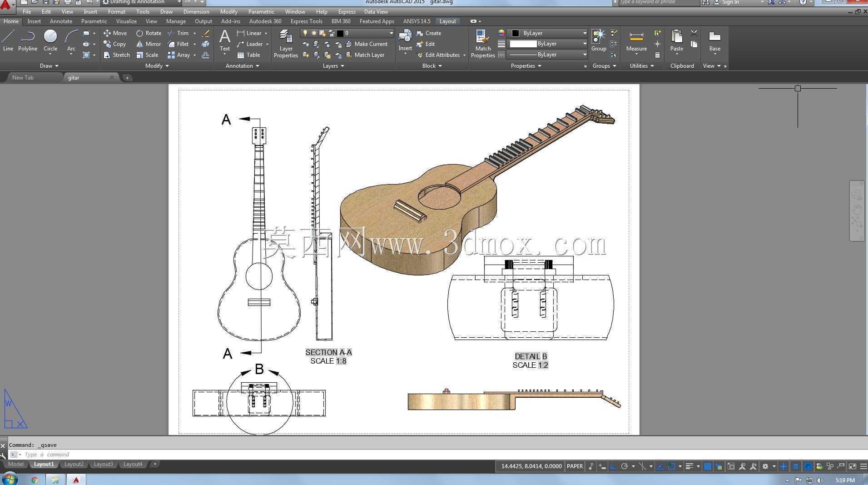Expand the Annotation panel
The height and width of the screenshot is (485, 868).
[x=243, y=66]
